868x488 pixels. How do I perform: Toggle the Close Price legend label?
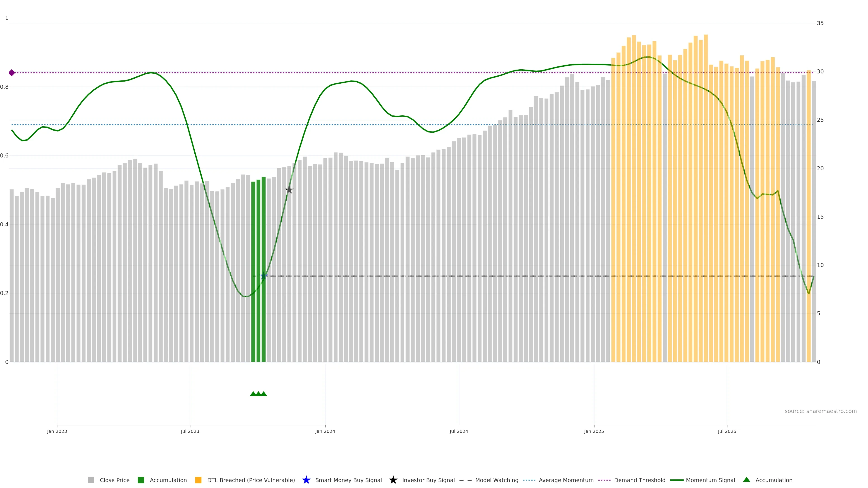(115, 480)
